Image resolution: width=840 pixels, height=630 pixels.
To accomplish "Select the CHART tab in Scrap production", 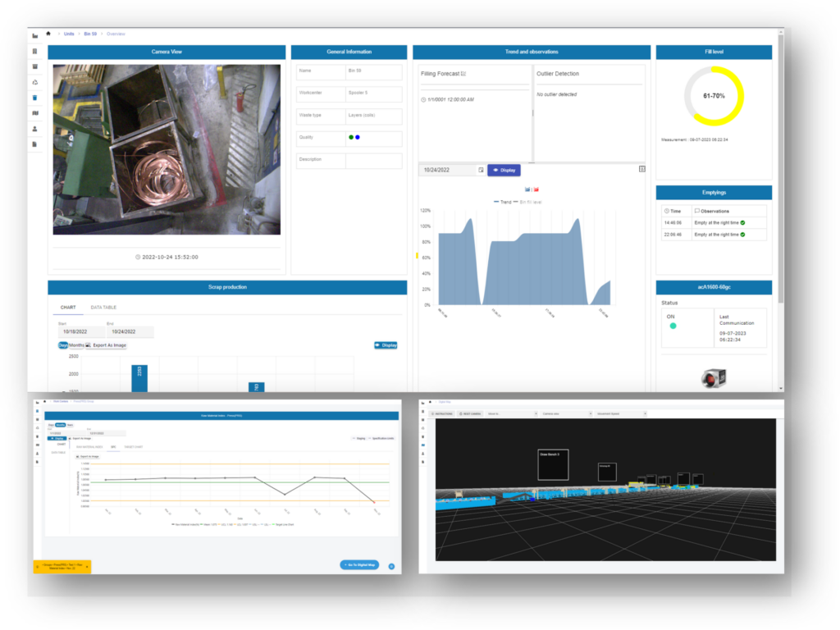I will pos(68,305).
